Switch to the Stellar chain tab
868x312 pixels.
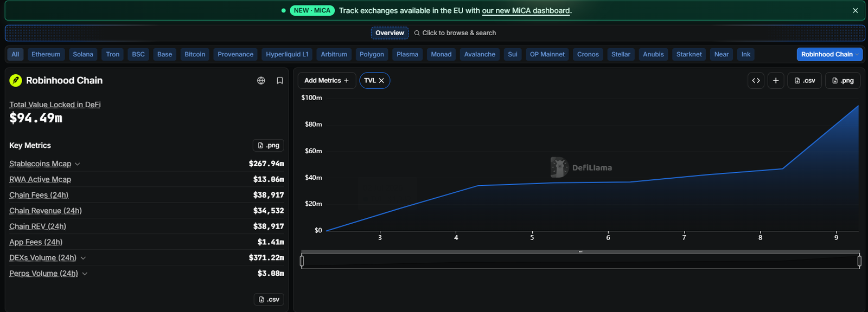[x=621, y=54]
